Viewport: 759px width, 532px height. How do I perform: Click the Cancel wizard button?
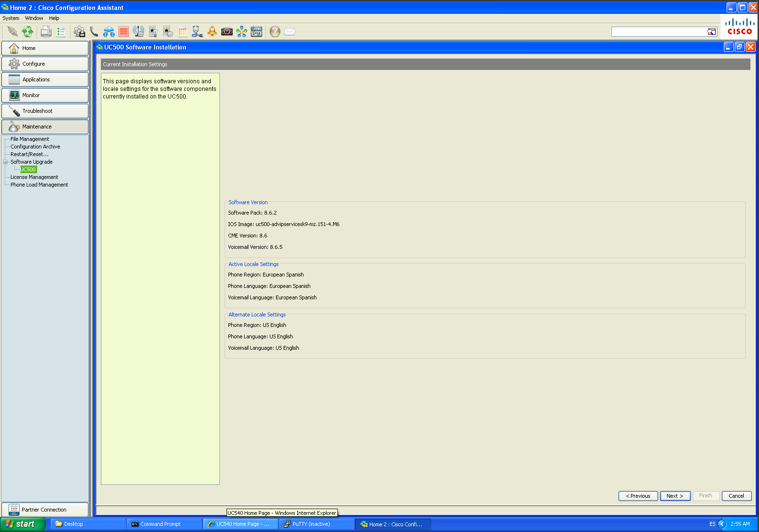pos(736,496)
